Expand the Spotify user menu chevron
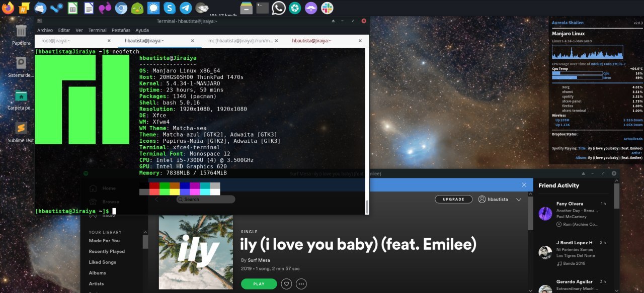 point(519,200)
